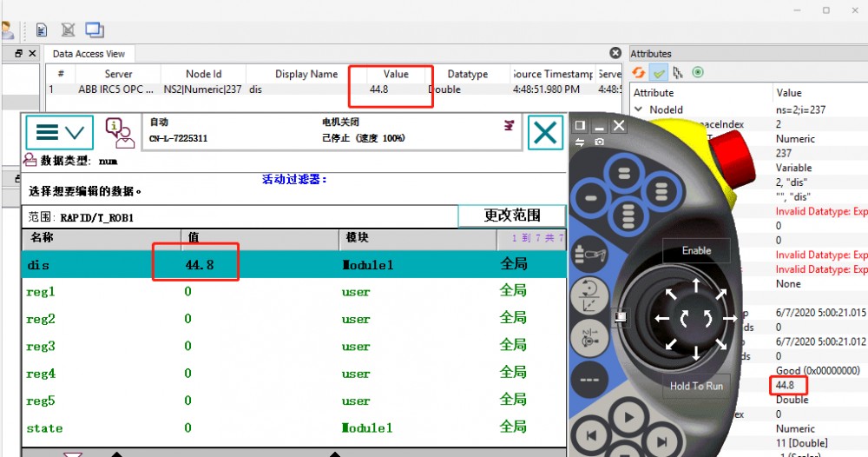Switch to the Data Access View tab
Image resolution: width=868 pixels, height=457 pixels.
pos(89,54)
